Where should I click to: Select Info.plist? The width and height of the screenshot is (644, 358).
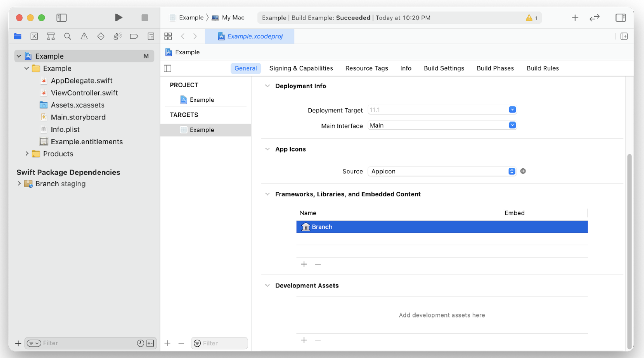65,129
